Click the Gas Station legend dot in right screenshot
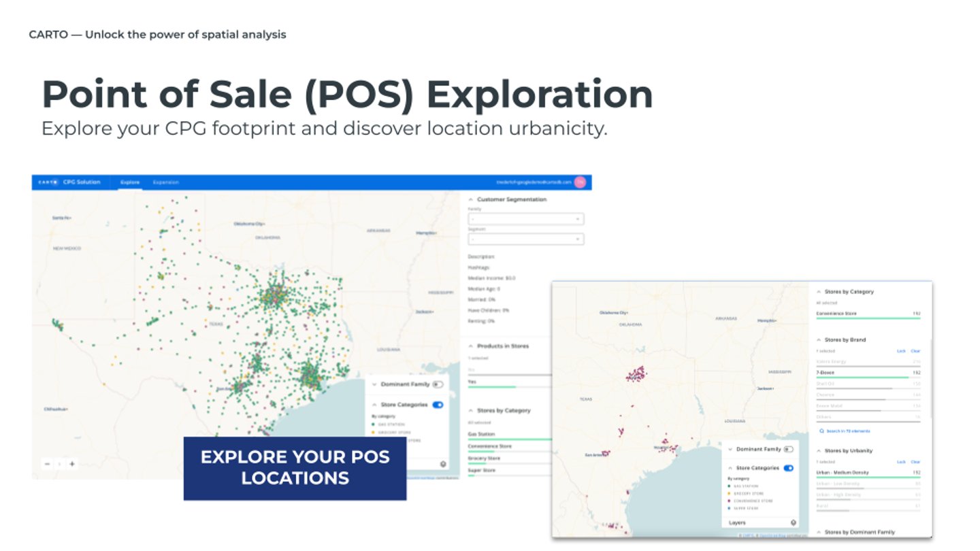 pos(730,486)
